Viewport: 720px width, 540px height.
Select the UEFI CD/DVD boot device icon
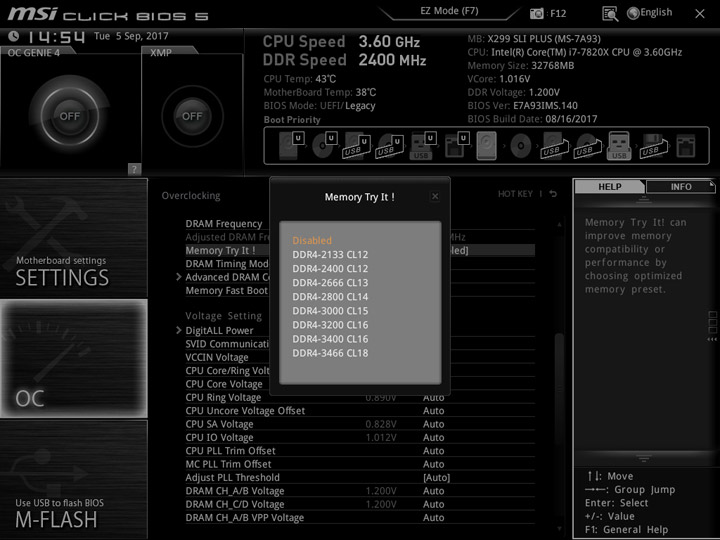pyautogui.click(x=325, y=145)
